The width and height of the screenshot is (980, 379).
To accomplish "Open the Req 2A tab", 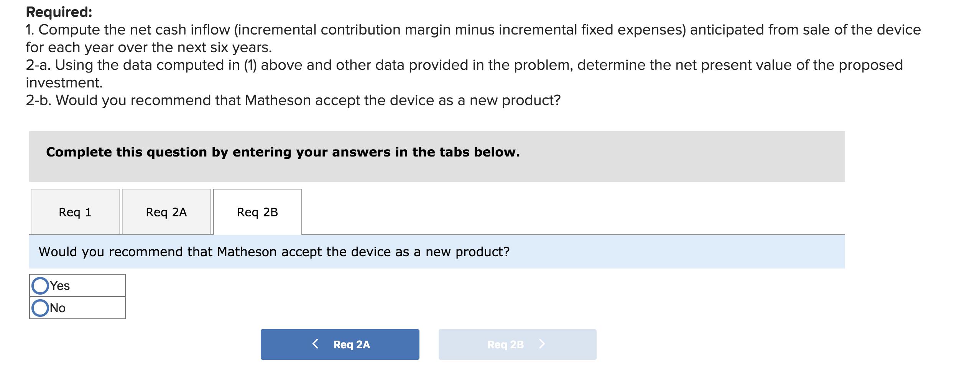I will [166, 211].
